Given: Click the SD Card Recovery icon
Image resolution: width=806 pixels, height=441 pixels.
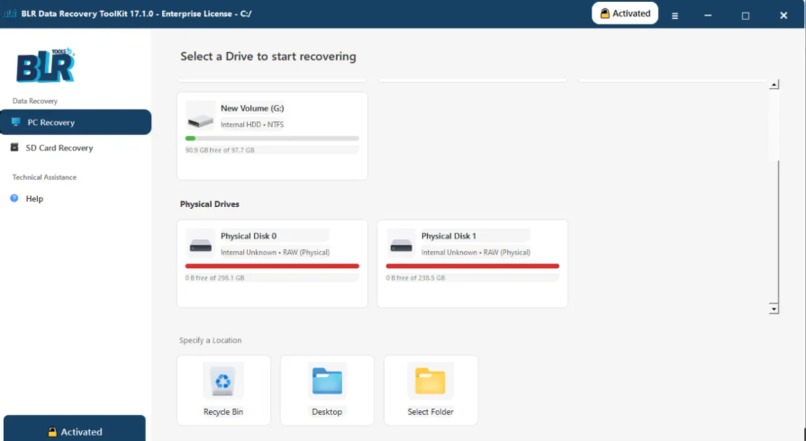Looking at the screenshot, I should 15,148.
